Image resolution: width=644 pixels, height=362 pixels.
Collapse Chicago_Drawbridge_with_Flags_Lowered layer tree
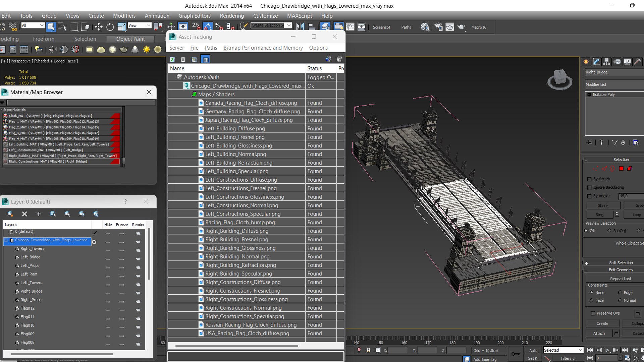tap(6, 240)
